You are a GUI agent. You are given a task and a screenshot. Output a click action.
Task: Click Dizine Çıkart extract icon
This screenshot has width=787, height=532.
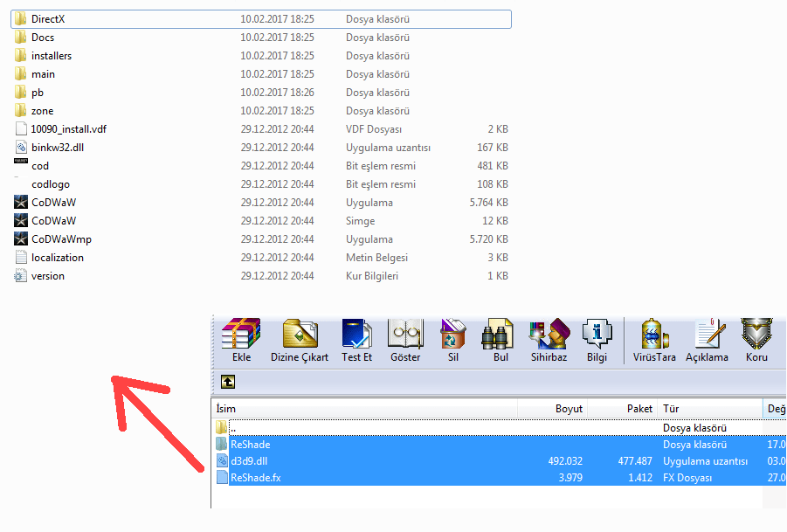(300, 340)
